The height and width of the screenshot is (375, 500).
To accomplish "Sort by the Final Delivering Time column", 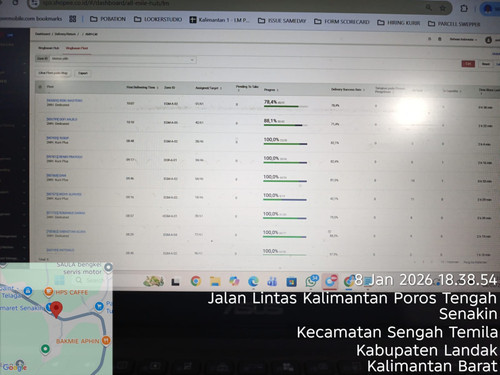I will [x=142, y=87].
